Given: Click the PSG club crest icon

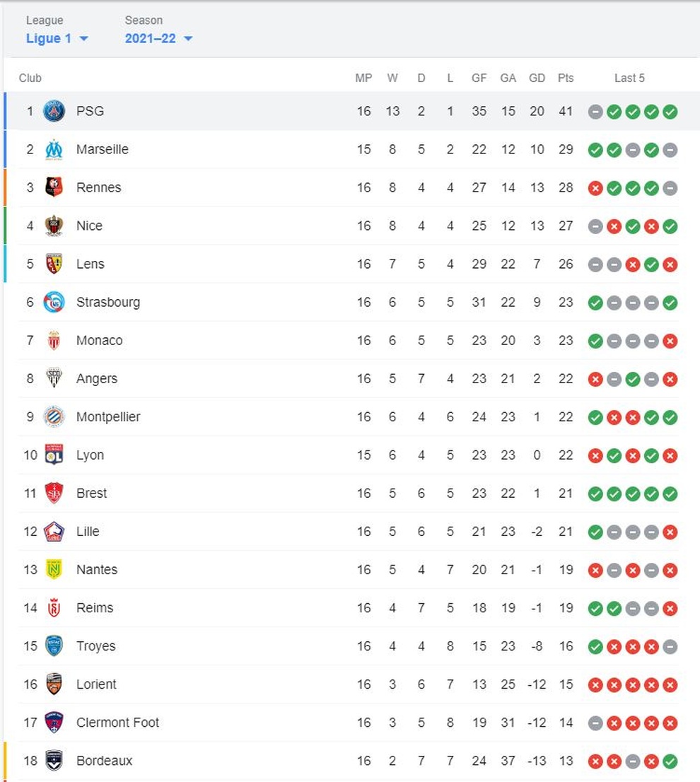Looking at the screenshot, I should pos(54,111).
